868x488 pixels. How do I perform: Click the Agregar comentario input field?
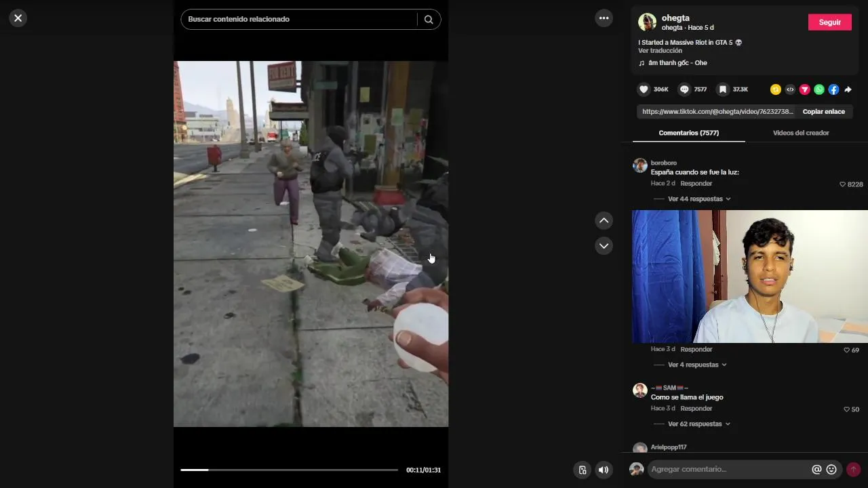[x=727, y=469]
